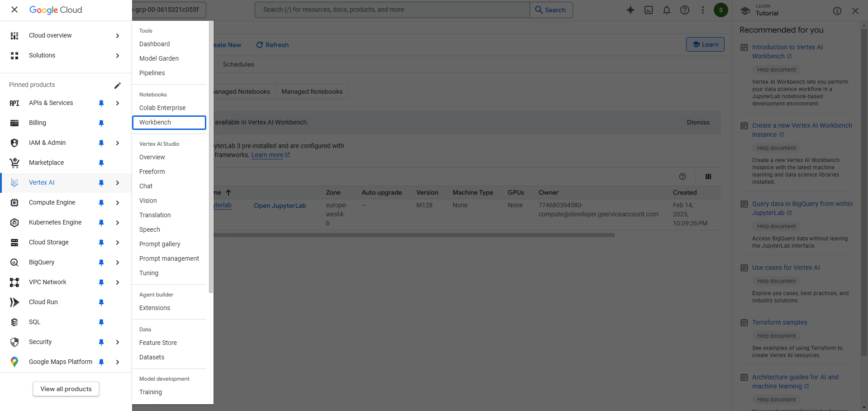Unpin BigQuery

point(101,263)
